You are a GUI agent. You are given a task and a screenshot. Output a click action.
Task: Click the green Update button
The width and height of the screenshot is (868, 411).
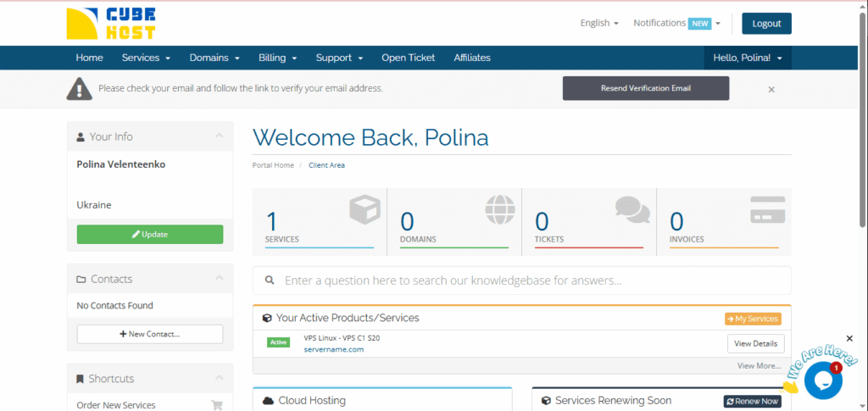point(150,235)
